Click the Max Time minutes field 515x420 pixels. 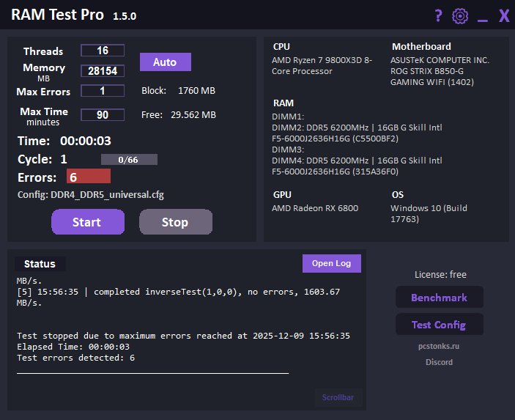click(x=103, y=114)
